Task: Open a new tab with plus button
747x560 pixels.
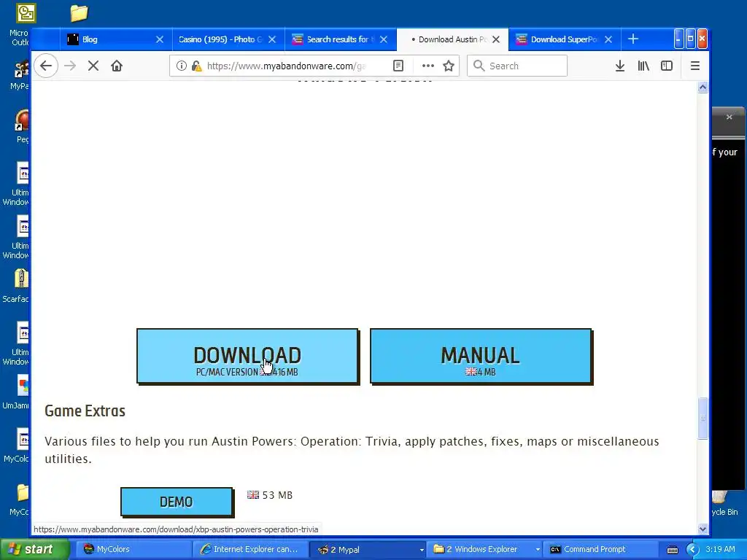Action: coord(633,39)
